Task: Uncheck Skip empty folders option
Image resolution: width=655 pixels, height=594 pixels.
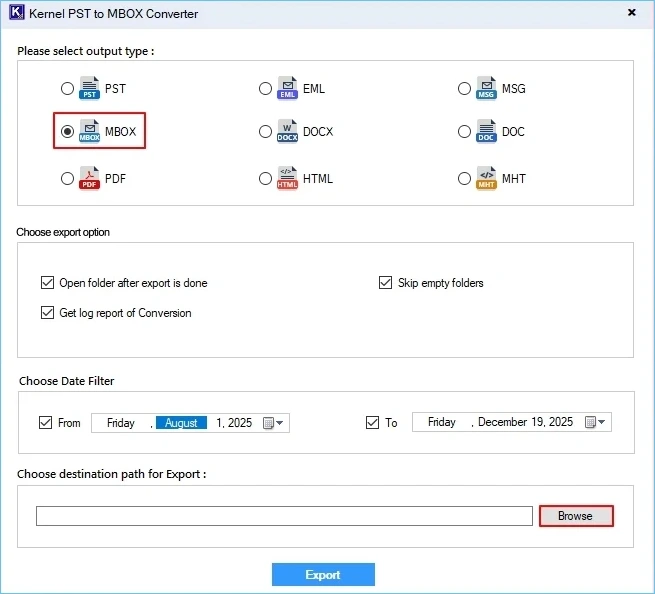Action: pos(385,283)
